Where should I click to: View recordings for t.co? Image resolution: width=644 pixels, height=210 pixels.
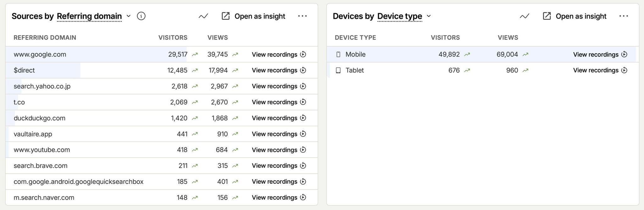(x=279, y=102)
